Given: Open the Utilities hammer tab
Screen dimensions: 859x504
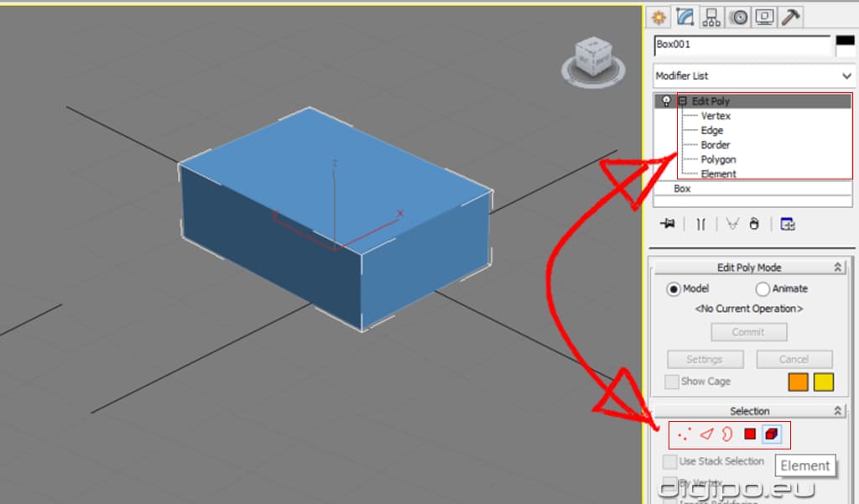Looking at the screenshot, I should [x=789, y=17].
